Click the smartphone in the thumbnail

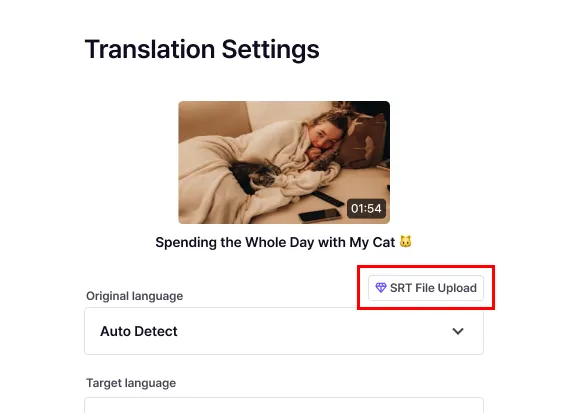coord(320,215)
